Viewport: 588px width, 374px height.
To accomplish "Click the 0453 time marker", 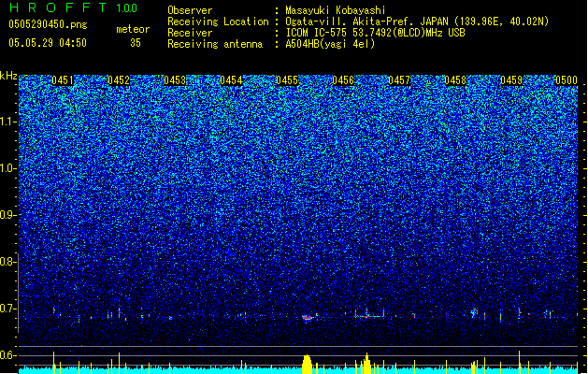I will (175, 80).
